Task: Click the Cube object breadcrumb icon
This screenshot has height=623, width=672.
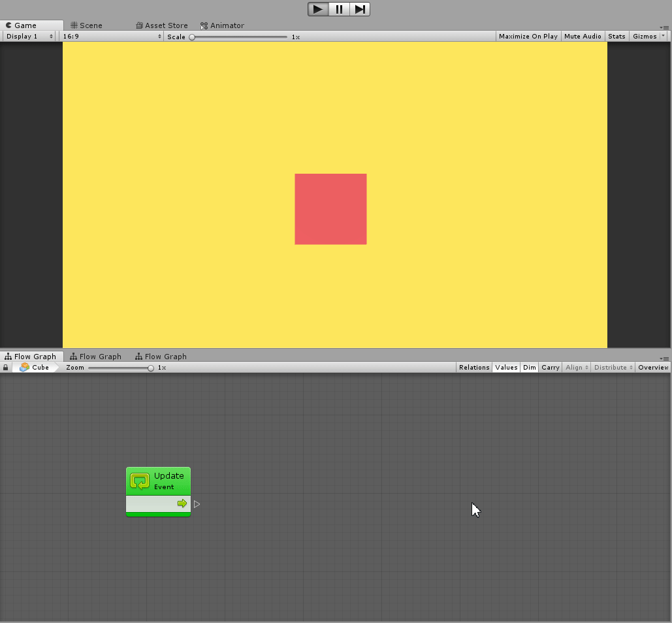Action: click(25, 368)
